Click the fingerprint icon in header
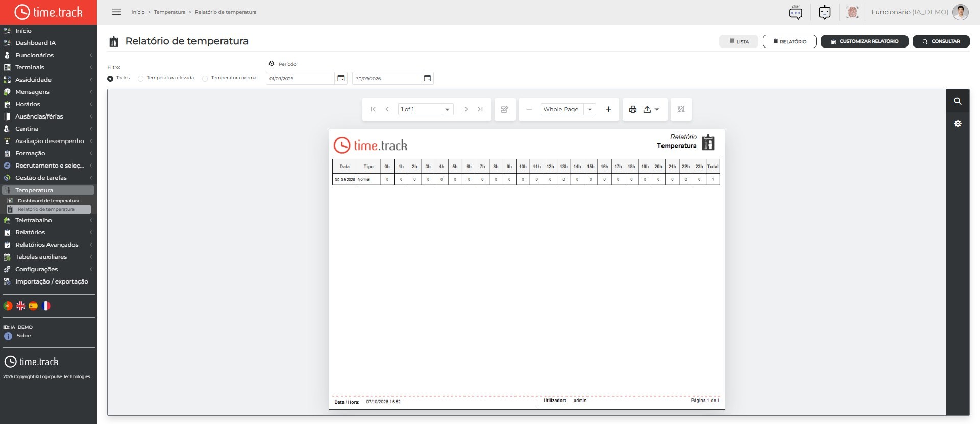 coord(852,12)
